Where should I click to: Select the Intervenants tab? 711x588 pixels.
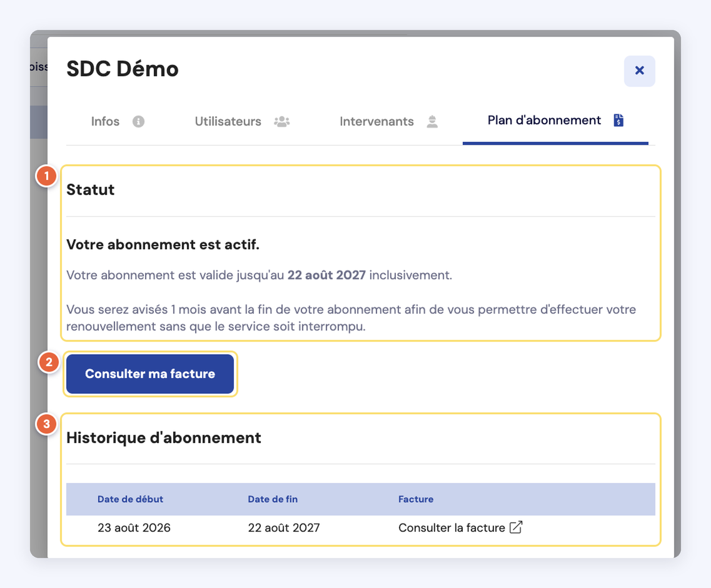click(388, 121)
